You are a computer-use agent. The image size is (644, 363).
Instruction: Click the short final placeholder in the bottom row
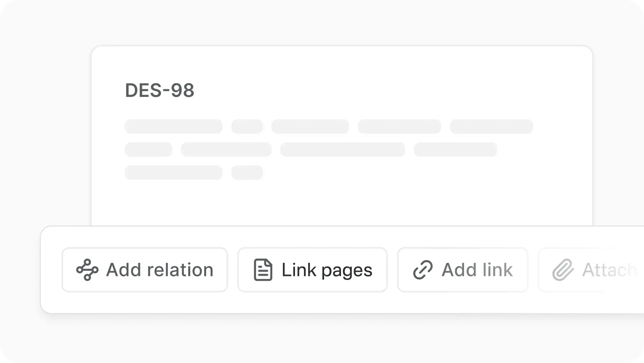coord(247,173)
